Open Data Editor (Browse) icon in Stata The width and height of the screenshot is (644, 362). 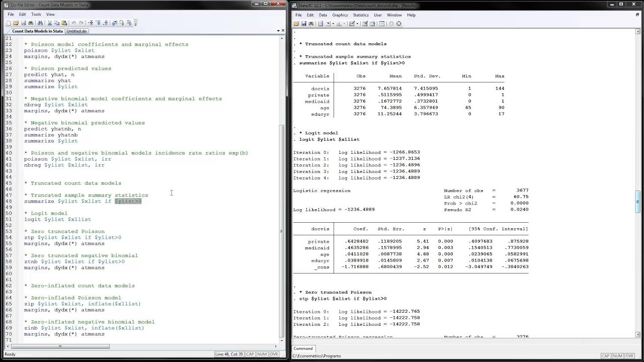(x=372, y=24)
